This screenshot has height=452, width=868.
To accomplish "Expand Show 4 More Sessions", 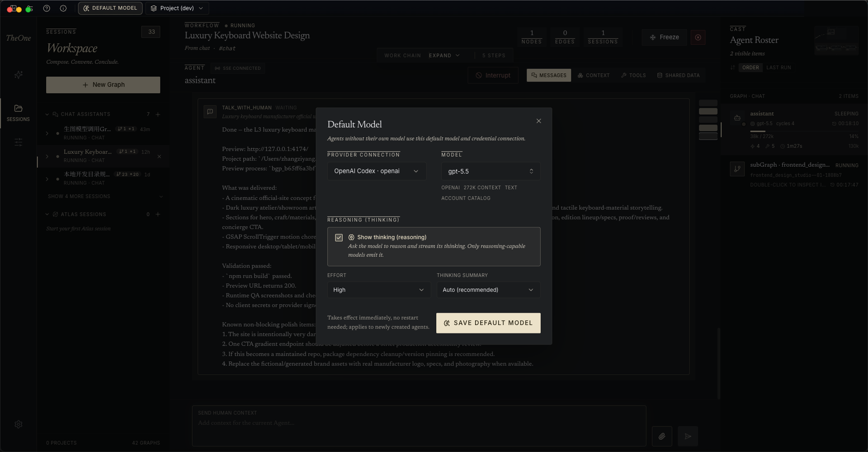I will [x=104, y=196].
